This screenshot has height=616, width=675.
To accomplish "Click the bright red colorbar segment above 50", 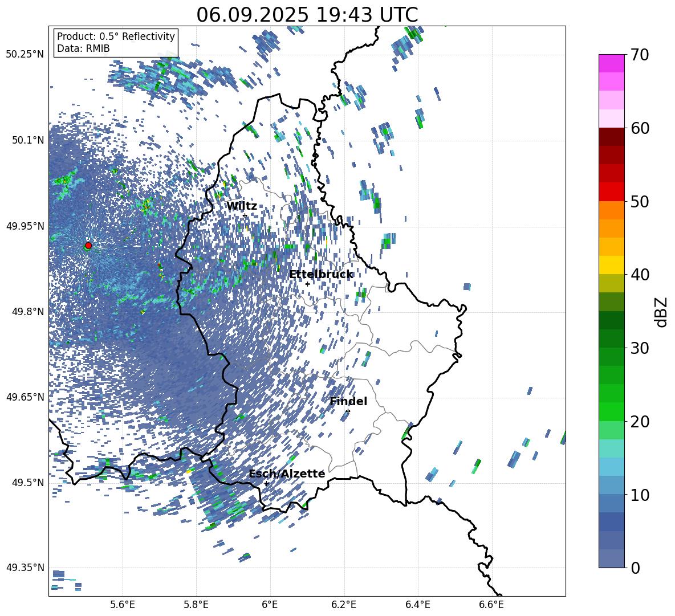I will (x=611, y=191).
